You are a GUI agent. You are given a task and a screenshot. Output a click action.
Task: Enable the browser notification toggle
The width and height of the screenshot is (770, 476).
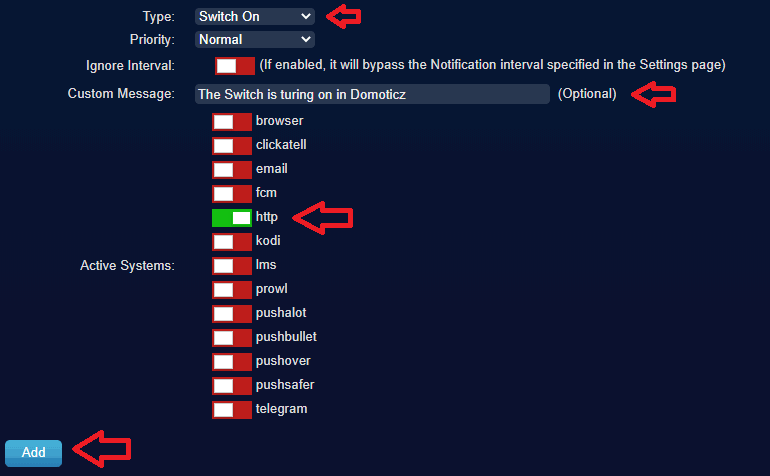click(x=232, y=122)
